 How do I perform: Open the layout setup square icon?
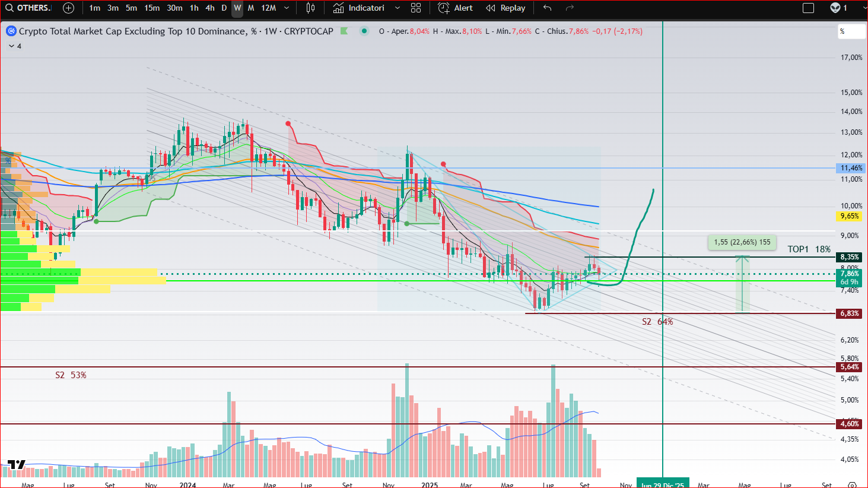tap(808, 8)
